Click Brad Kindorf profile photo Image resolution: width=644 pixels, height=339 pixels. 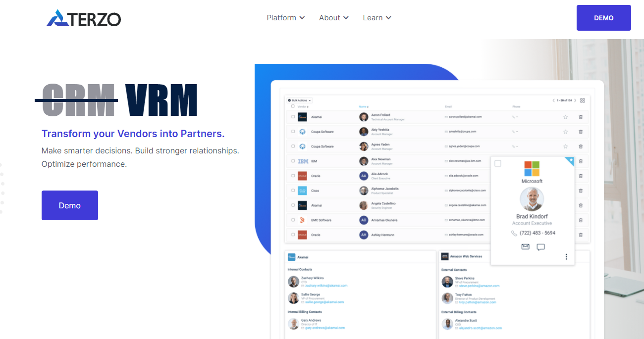click(532, 199)
